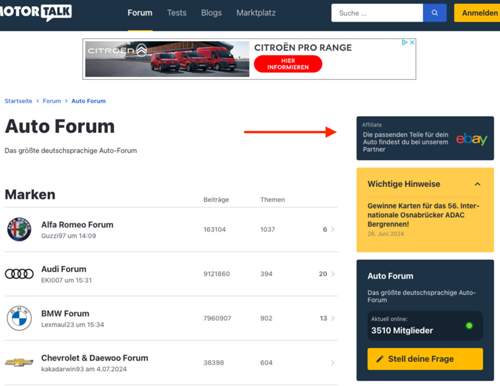
Task: Click the Themen column header
Action: point(273,200)
